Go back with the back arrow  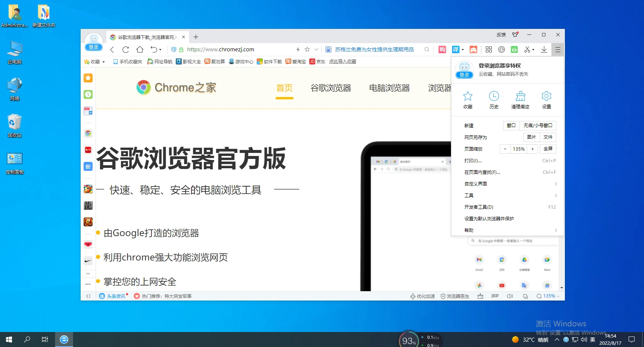[x=112, y=49]
